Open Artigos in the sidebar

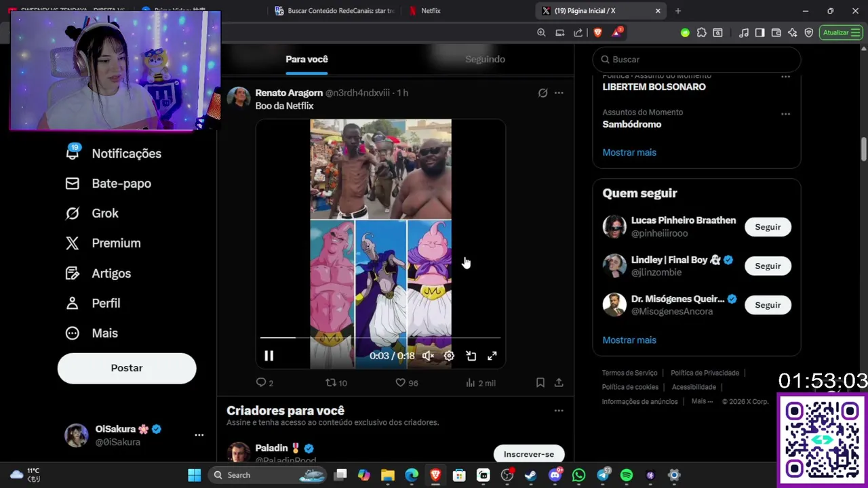pyautogui.click(x=98, y=274)
